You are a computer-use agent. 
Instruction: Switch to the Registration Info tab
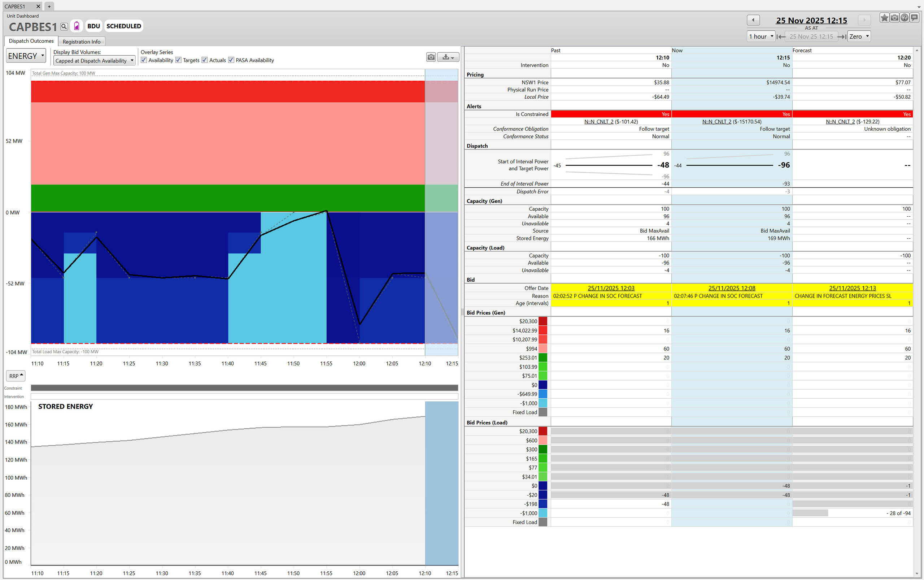[81, 42]
